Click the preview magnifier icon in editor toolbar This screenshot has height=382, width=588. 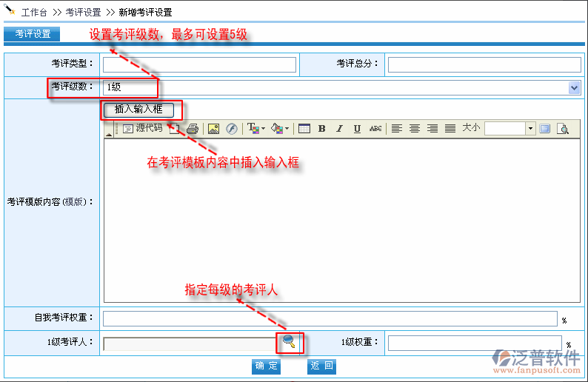click(x=563, y=129)
